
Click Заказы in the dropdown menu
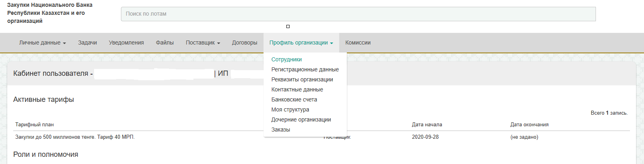280,130
